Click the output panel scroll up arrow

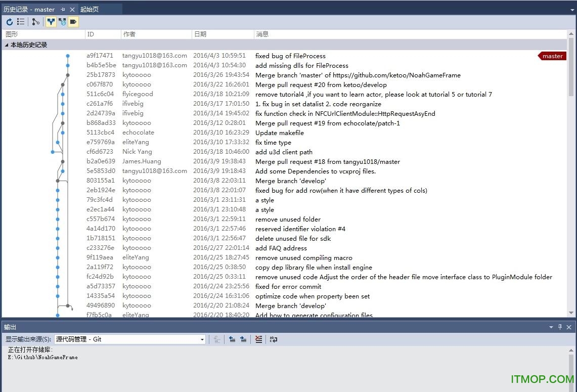[x=571, y=351]
